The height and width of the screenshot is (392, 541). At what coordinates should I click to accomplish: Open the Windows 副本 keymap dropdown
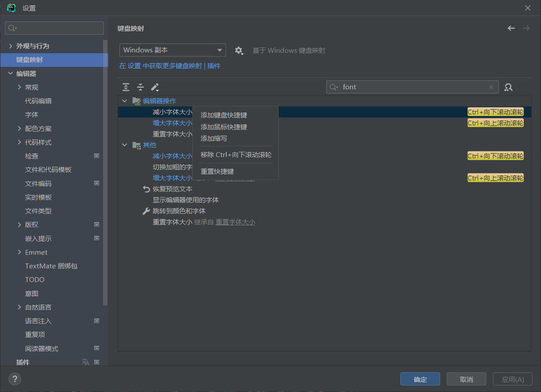click(172, 50)
